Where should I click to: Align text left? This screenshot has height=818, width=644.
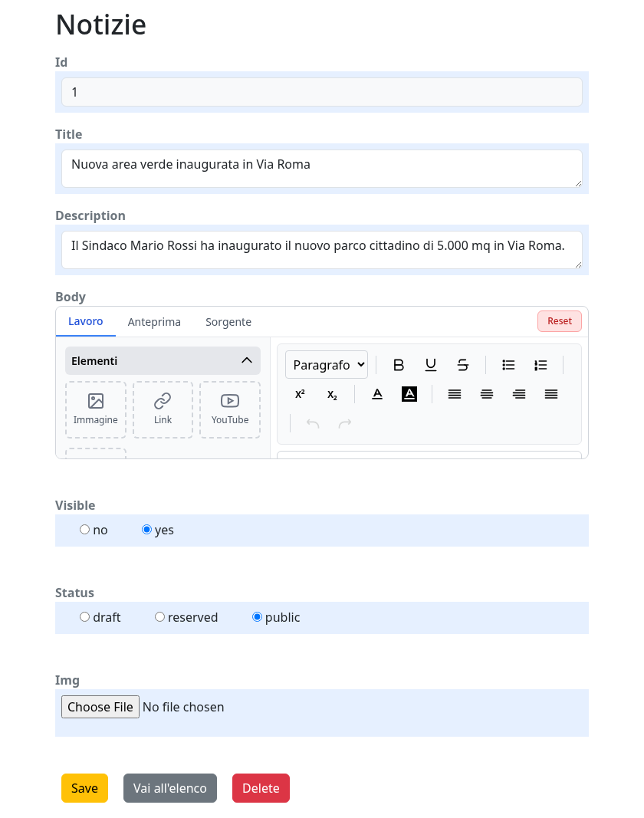(x=455, y=394)
